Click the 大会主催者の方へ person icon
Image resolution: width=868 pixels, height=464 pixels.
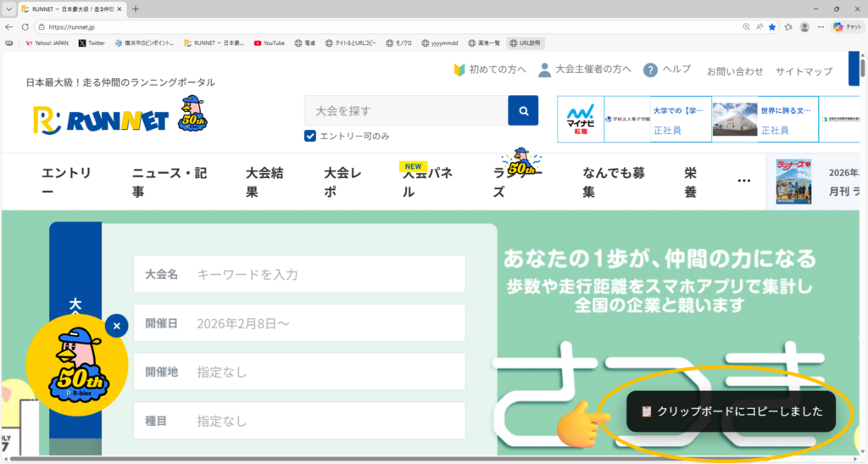coord(544,70)
